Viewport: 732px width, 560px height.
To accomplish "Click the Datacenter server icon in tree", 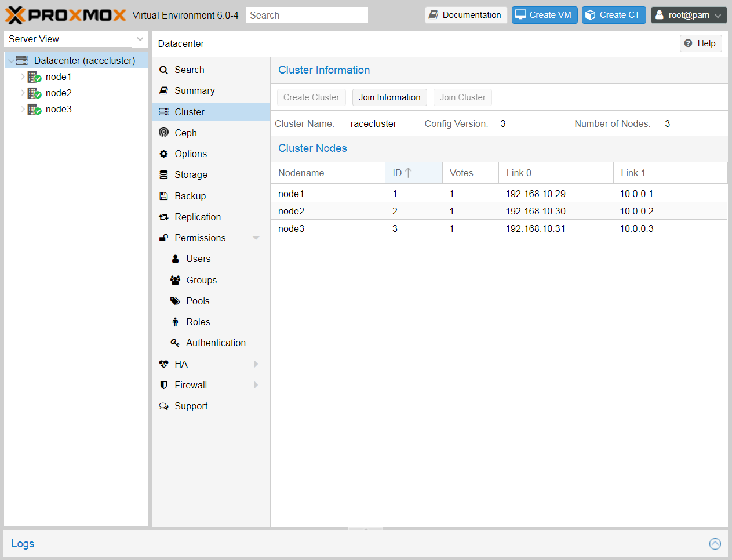I will (x=22, y=60).
